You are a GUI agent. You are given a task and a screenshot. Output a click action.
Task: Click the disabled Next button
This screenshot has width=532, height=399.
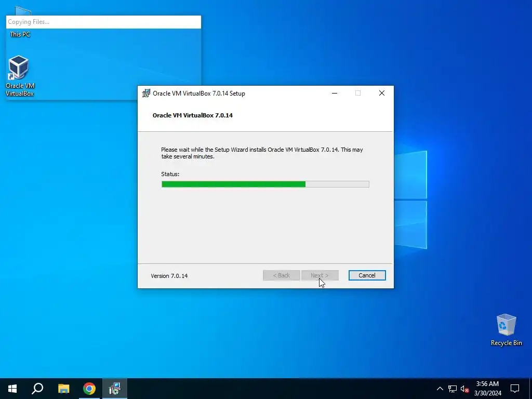(320, 275)
